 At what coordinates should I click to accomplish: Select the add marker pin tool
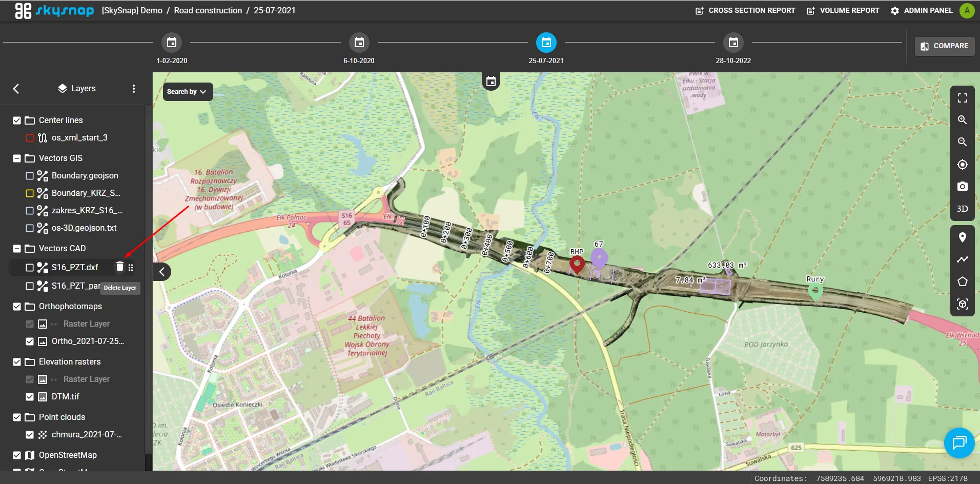(x=962, y=237)
